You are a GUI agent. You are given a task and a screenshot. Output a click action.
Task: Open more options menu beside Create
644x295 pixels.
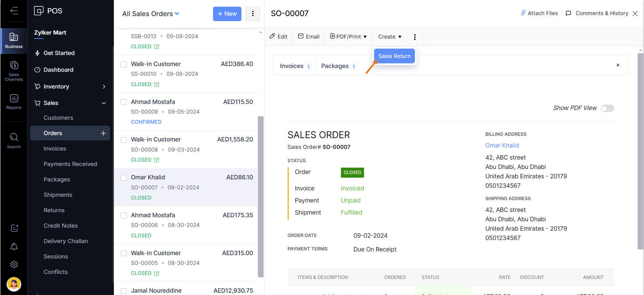415,37
